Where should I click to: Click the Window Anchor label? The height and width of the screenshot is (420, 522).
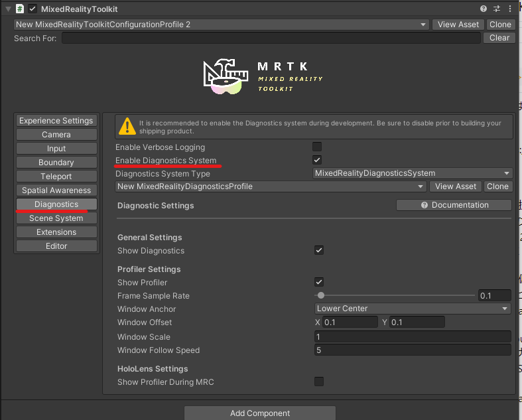click(147, 309)
